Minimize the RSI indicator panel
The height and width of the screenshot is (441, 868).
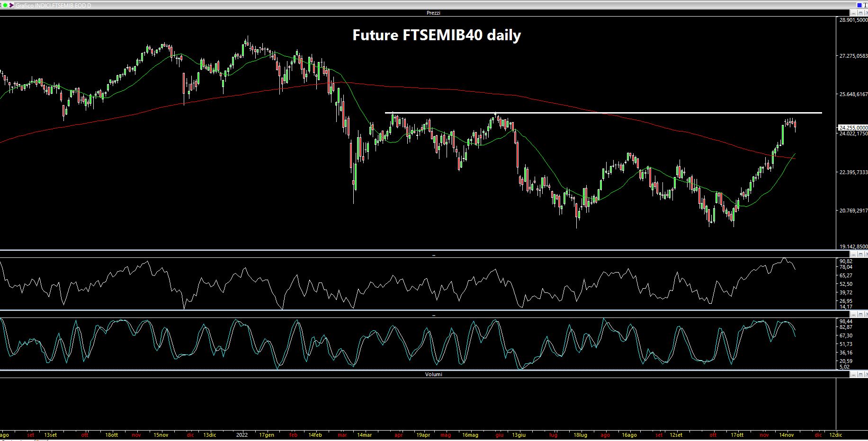[x=853, y=254]
